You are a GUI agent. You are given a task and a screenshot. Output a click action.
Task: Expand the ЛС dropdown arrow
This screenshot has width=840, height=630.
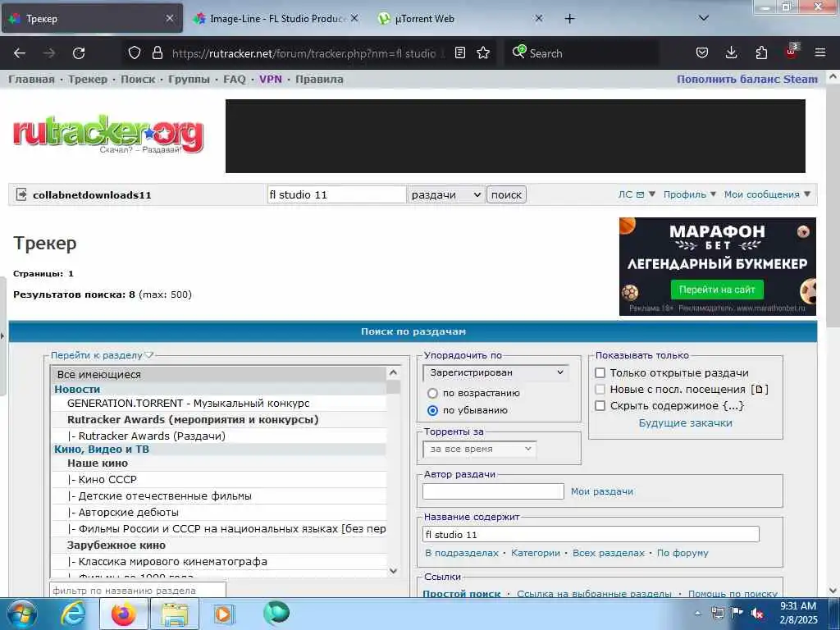652,194
